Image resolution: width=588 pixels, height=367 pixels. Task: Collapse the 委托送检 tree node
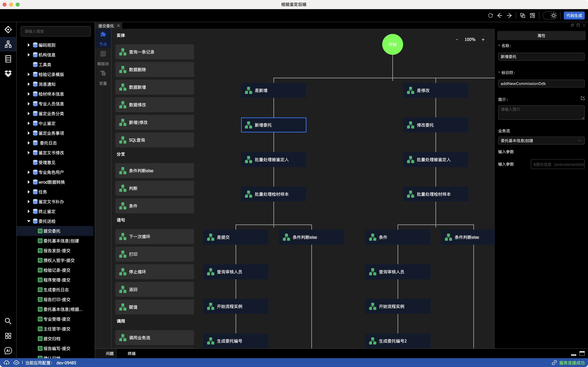(x=29, y=221)
